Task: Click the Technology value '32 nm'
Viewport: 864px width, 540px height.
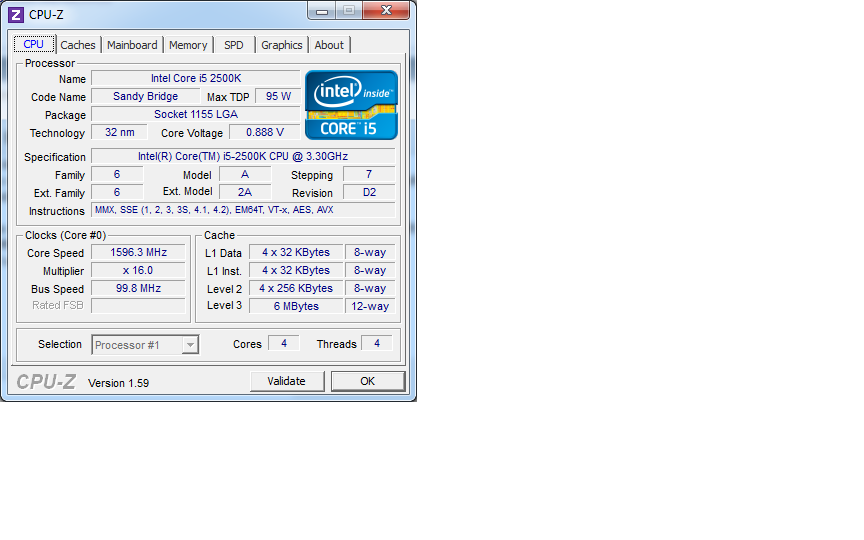Action: (x=120, y=132)
